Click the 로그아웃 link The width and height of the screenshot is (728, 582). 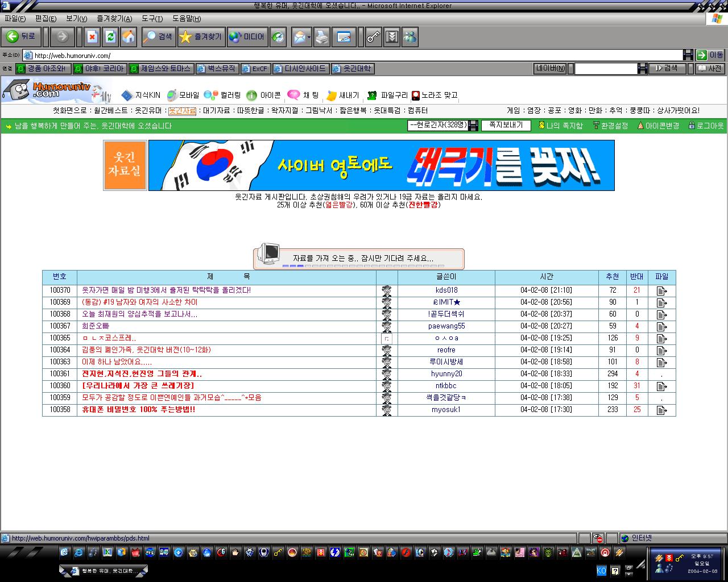click(x=706, y=126)
